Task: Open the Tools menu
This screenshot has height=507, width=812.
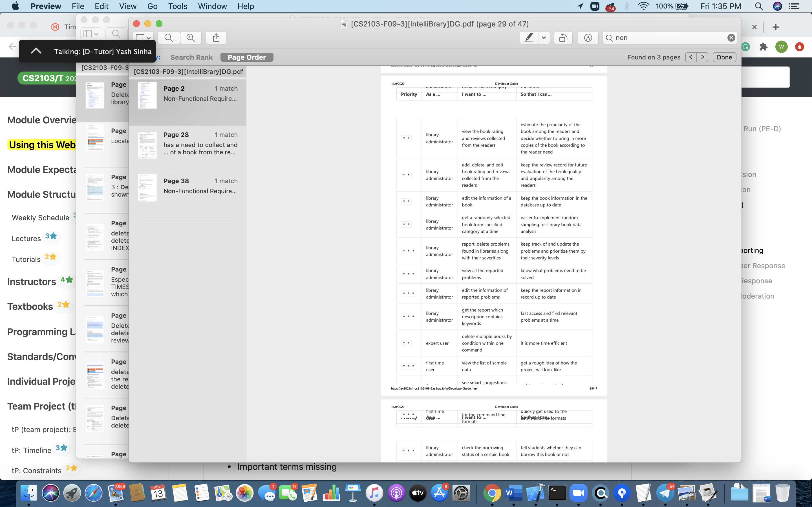Action: coord(178,6)
